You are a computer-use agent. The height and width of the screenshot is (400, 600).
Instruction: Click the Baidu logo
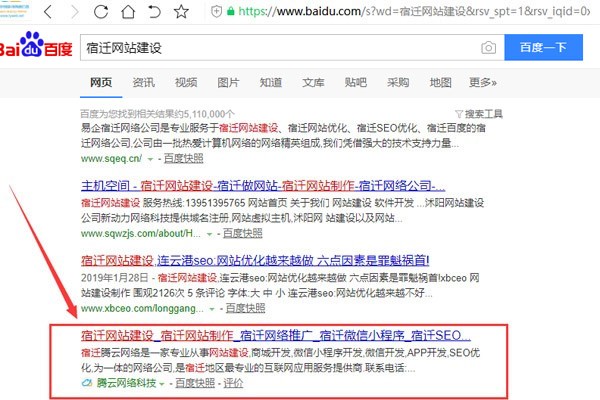[x=36, y=45]
